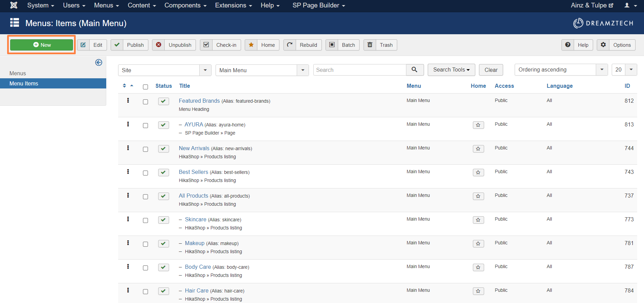The height and width of the screenshot is (303, 644).
Task: Click inside the Search input field
Action: click(360, 70)
